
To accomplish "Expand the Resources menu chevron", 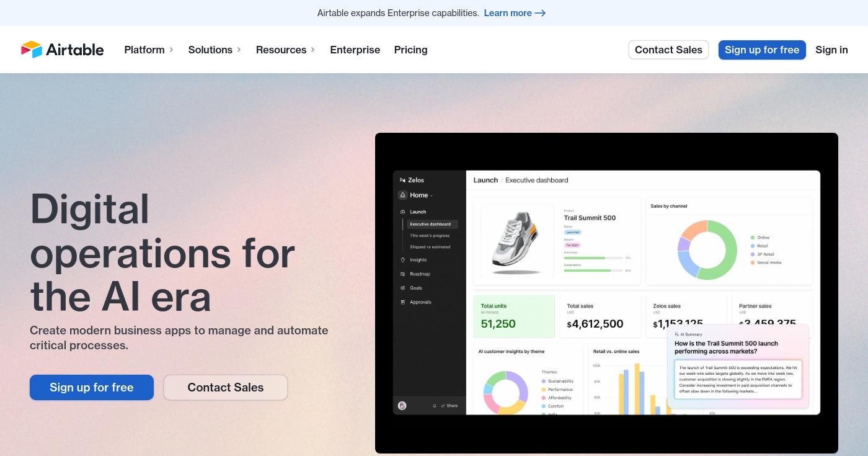I will [x=312, y=50].
